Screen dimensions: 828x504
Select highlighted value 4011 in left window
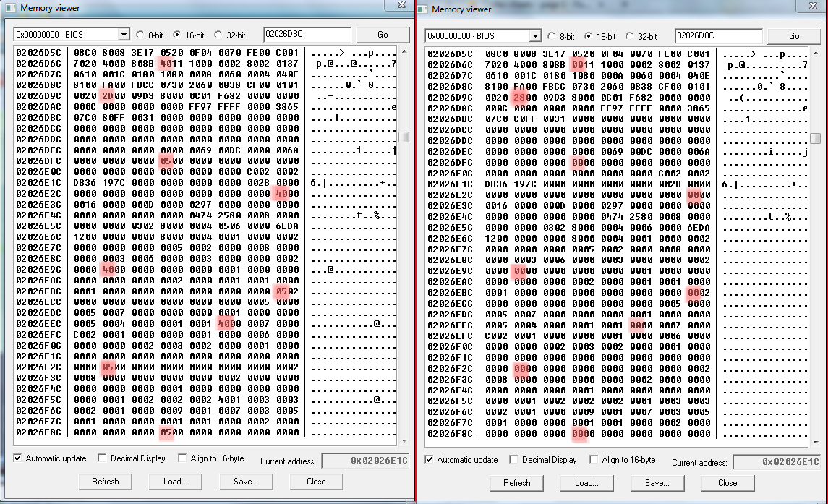[x=171, y=64]
